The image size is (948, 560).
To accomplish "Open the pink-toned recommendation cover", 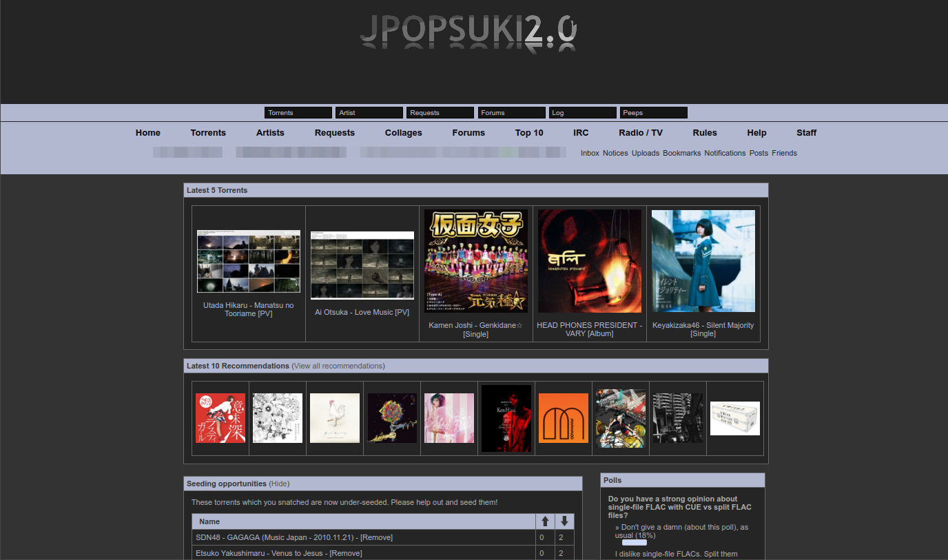I will (449, 418).
